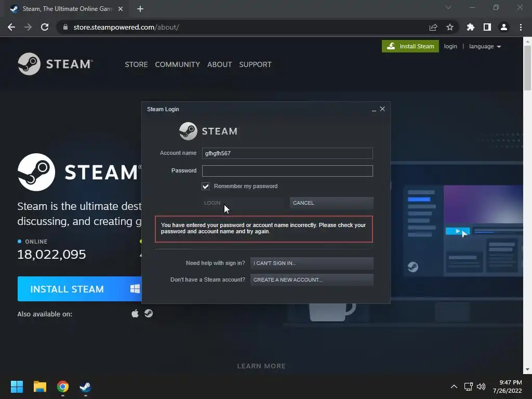532x399 pixels.
Task: Open Steam from the taskbar
Action: 85,387
